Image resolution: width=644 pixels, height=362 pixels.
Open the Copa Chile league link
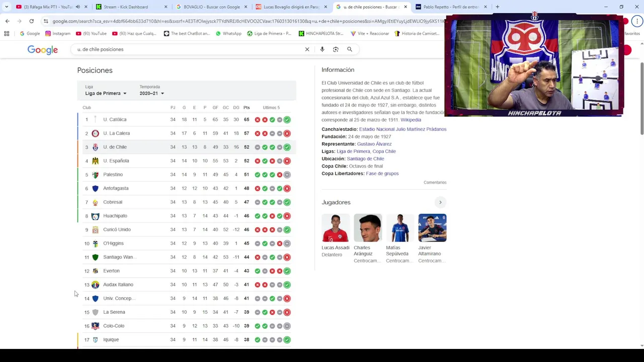[384, 151]
